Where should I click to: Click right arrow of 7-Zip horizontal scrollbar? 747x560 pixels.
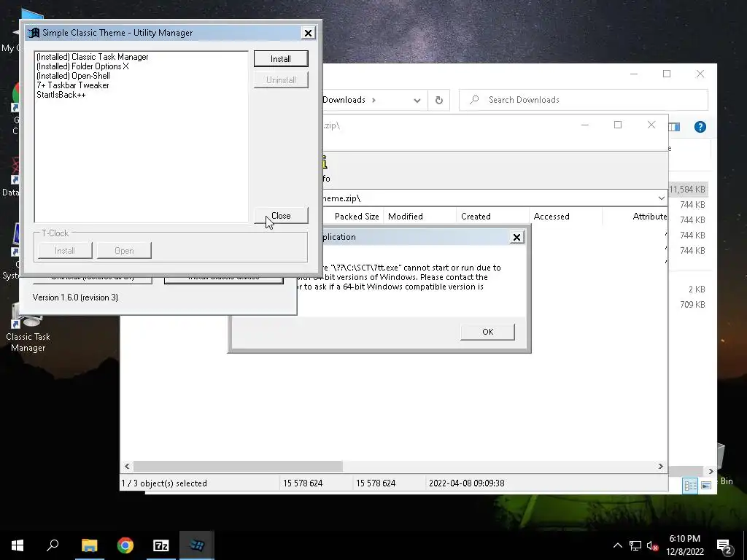661,466
